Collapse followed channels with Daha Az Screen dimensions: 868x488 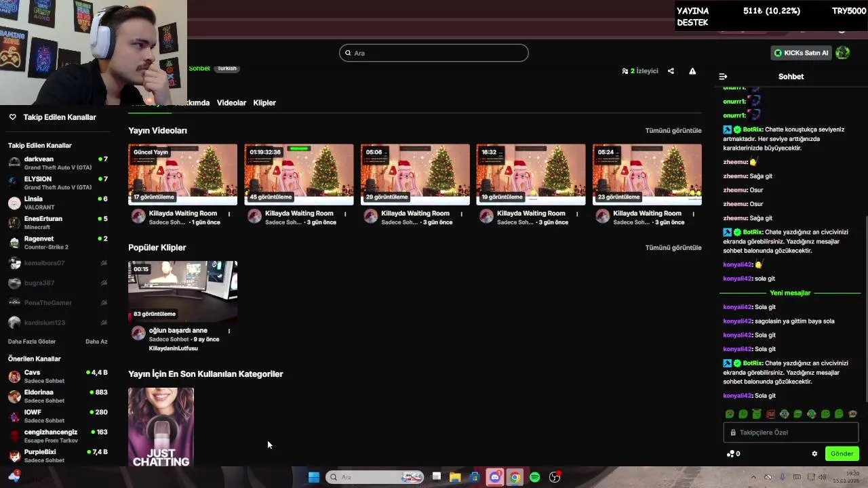[96, 342]
